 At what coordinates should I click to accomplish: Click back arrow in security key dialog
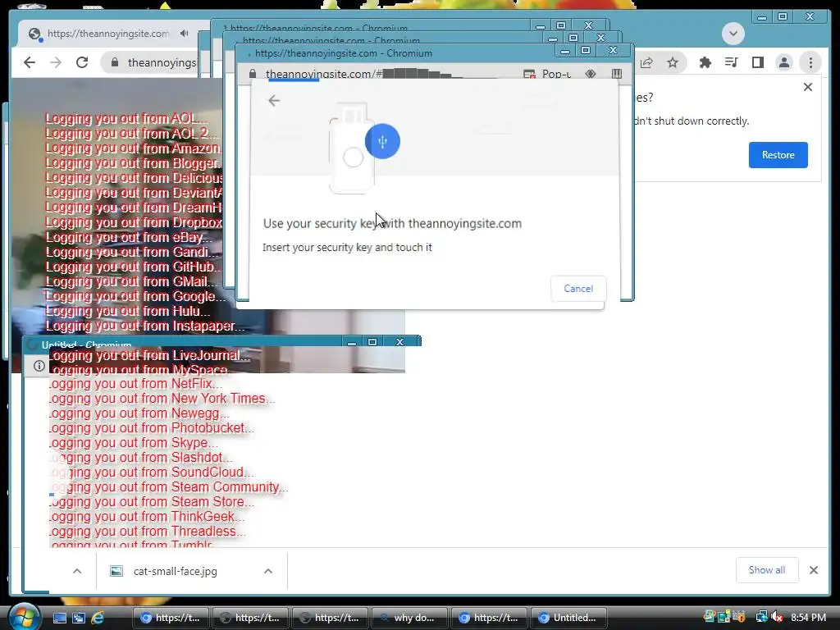pos(274,100)
